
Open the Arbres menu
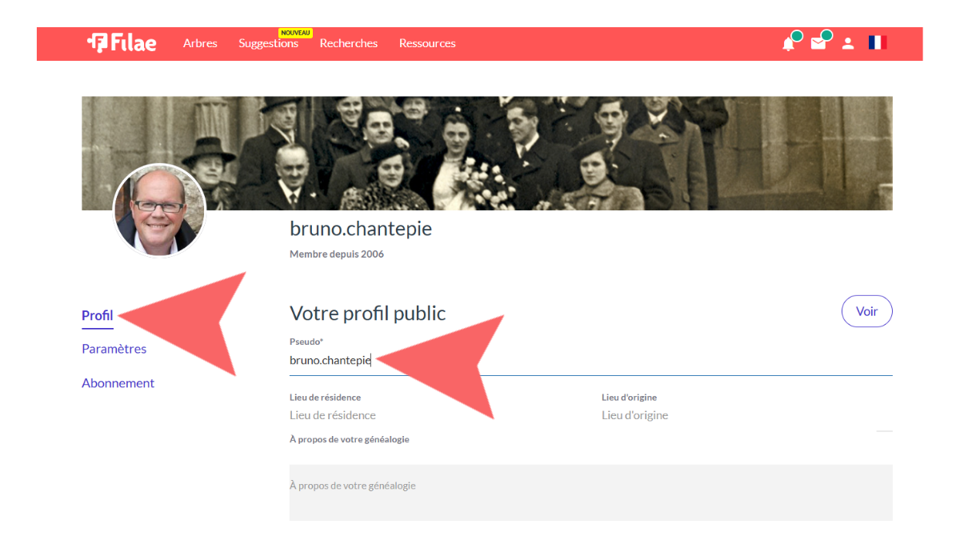click(x=200, y=43)
